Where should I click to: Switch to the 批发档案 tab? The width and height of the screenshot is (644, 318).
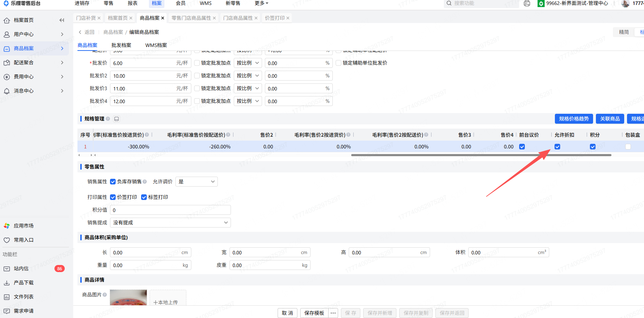pyautogui.click(x=121, y=45)
